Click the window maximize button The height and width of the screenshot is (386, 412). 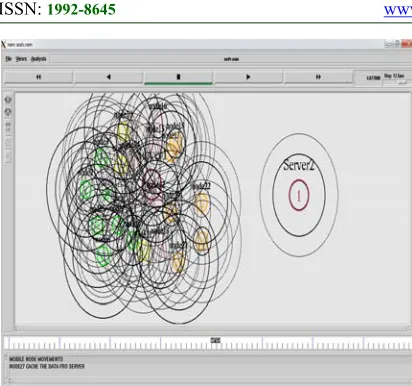pyautogui.click(x=397, y=44)
